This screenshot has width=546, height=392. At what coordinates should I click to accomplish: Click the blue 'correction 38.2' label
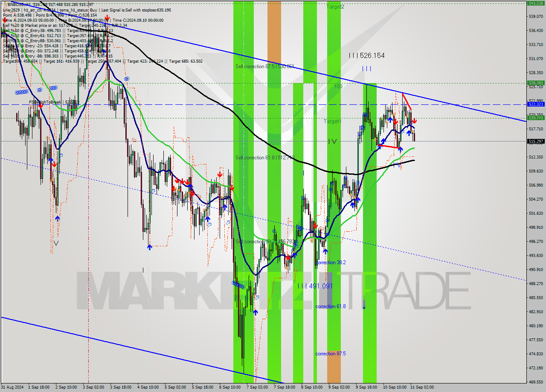(x=331, y=262)
